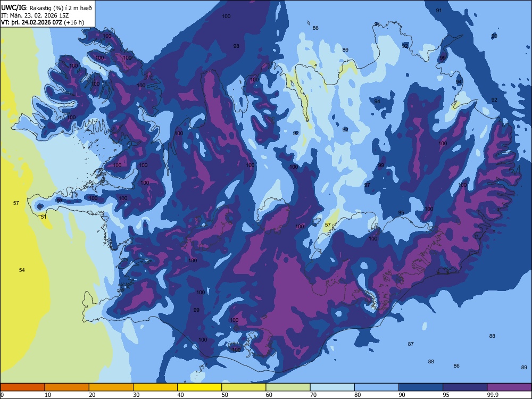Click legend tick label '0'
This screenshot has width=532, height=399.
tap(2, 395)
